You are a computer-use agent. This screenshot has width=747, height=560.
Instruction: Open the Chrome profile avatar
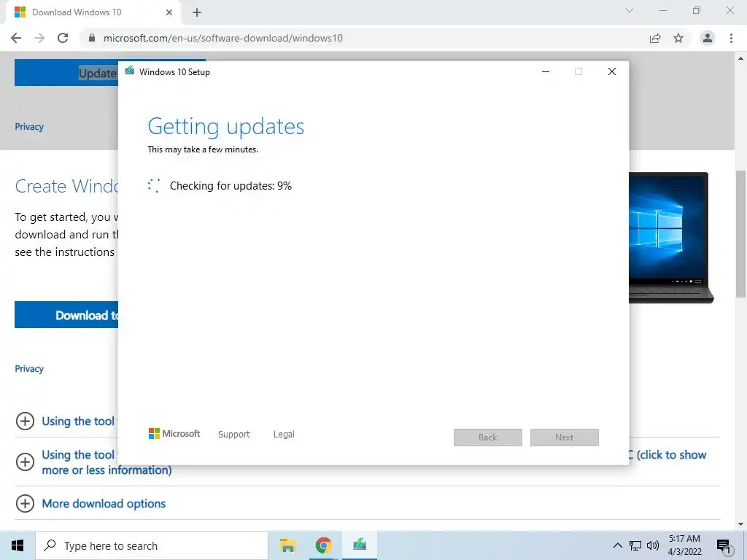pyautogui.click(x=708, y=38)
